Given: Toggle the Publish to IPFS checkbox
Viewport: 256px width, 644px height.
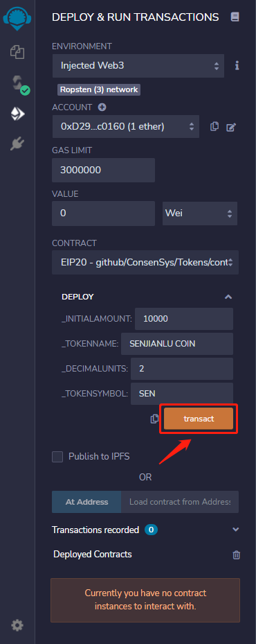Looking at the screenshot, I should tap(57, 456).
